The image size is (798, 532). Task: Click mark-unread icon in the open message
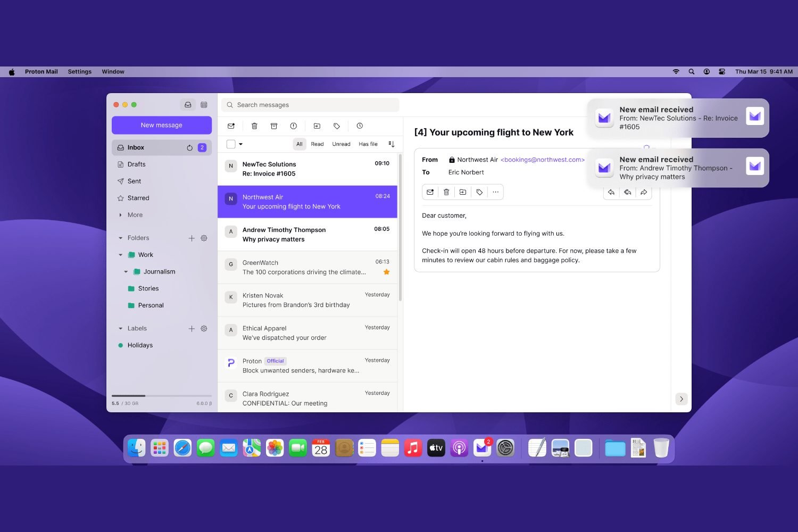(x=430, y=192)
